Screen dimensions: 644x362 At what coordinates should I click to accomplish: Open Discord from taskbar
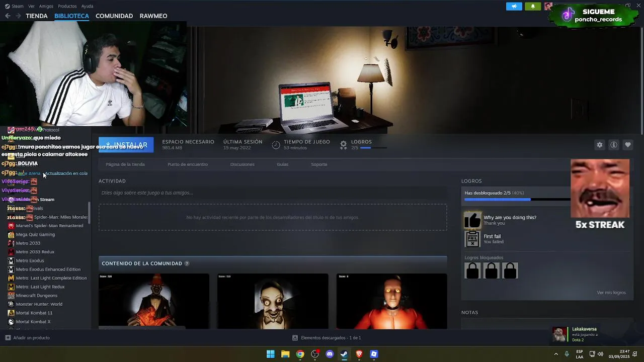coord(330,354)
